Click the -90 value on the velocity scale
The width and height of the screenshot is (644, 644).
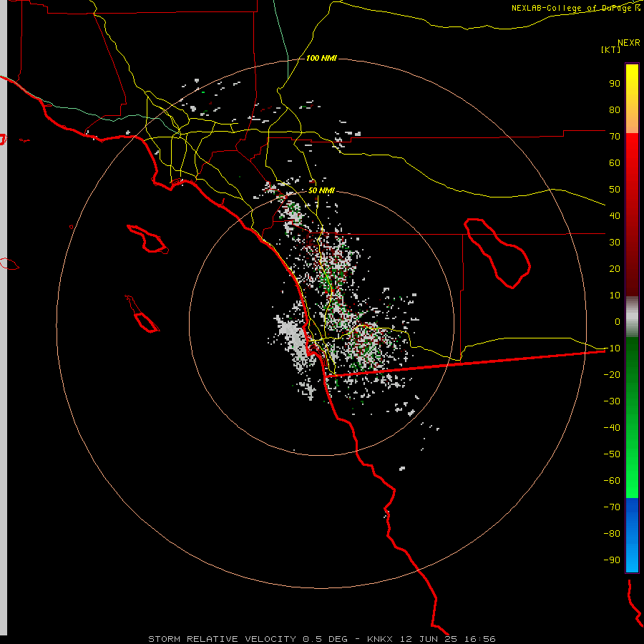[x=612, y=560]
